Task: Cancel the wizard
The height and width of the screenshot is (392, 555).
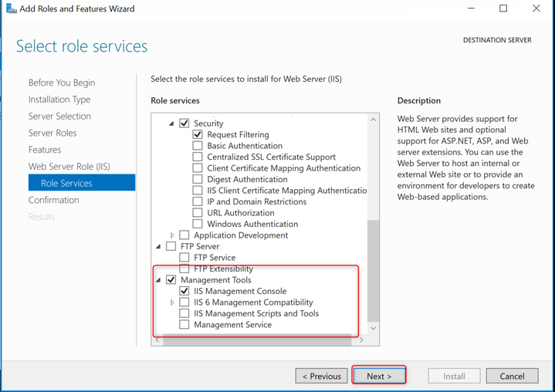Action: [x=513, y=376]
